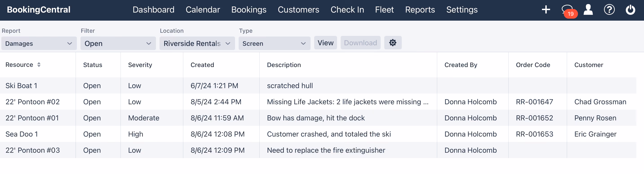644x174 pixels.
Task: Select the Sea Doo 1 damage row
Action: (318, 134)
